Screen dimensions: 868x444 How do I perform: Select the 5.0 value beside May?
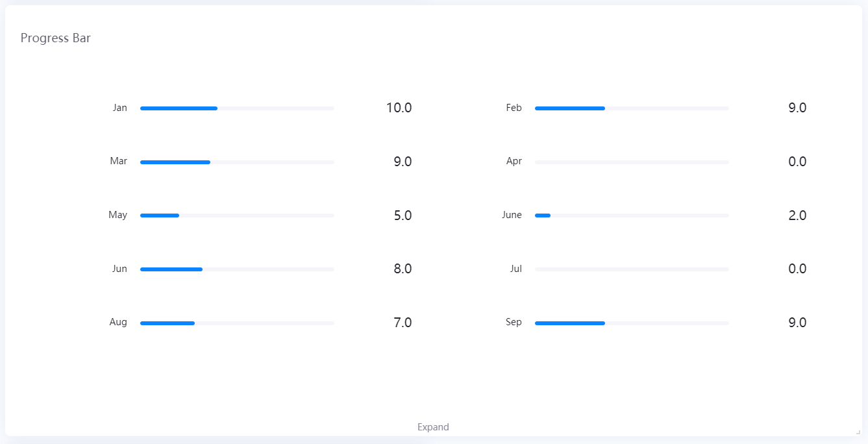[403, 216]
